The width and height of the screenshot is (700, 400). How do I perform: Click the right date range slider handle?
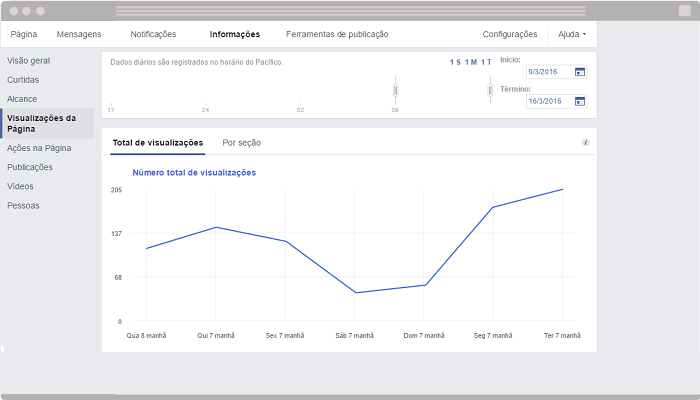(490, 91)
